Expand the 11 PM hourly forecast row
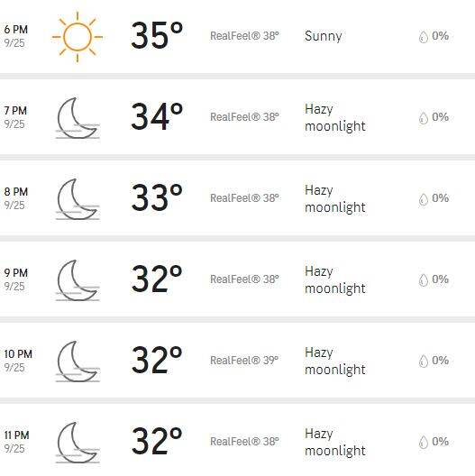Image resolution: width=475 pixels, height=476 pixels. [237, 440]
